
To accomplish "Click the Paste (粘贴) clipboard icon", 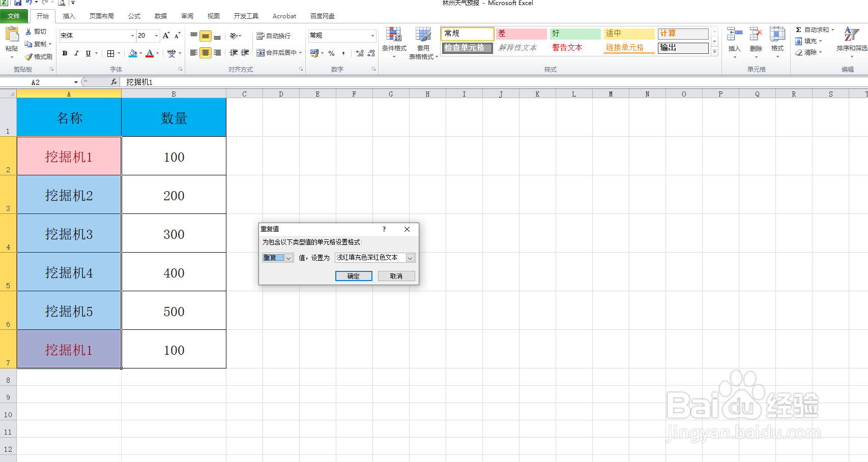I will click(x=12, y=35).
